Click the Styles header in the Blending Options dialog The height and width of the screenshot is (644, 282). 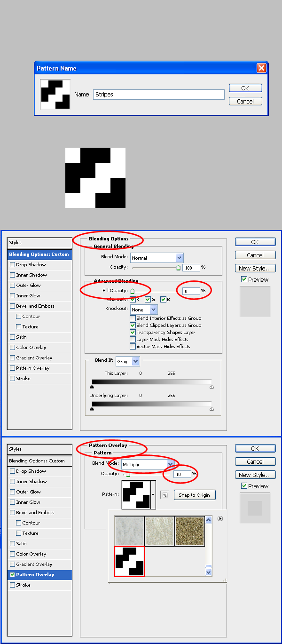(x=39, y=243)
